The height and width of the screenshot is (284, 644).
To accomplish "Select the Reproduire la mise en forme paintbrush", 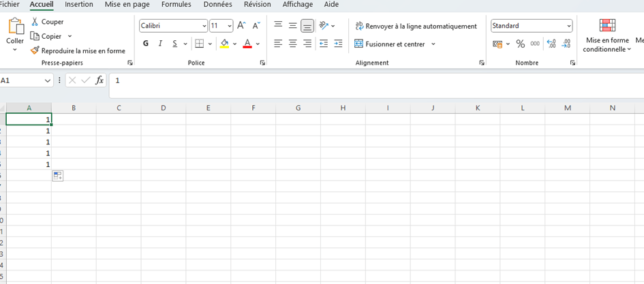I will click(x=35, y=50).
